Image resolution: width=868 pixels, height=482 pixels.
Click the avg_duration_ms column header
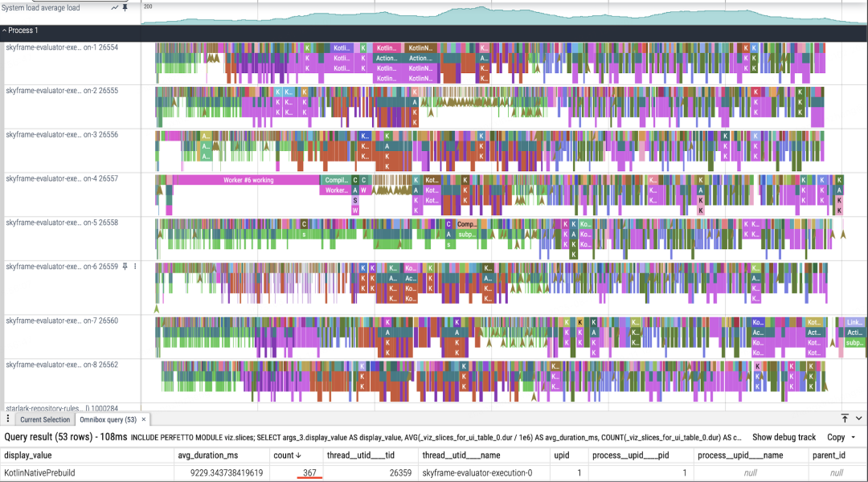(x=207, y=455)
